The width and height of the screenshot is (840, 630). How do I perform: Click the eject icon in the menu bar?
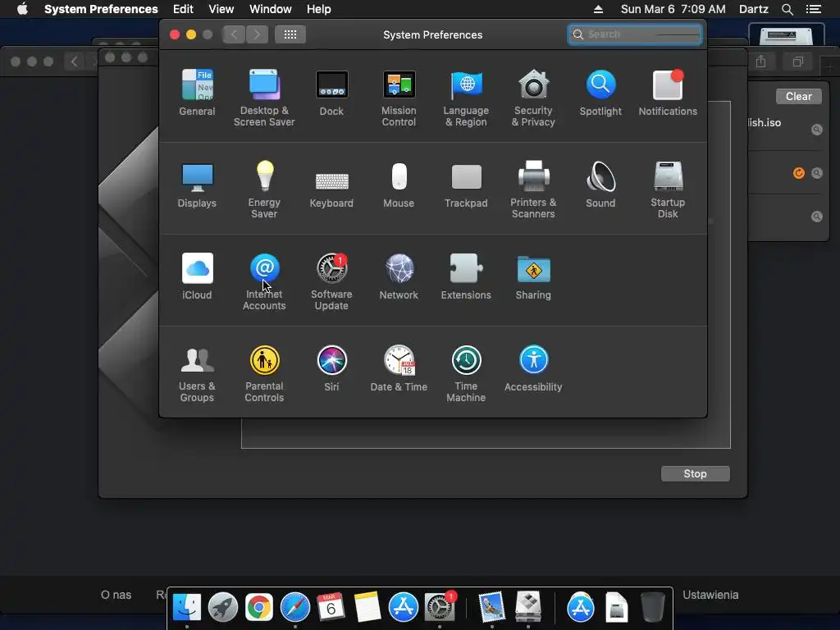[598, 9]
